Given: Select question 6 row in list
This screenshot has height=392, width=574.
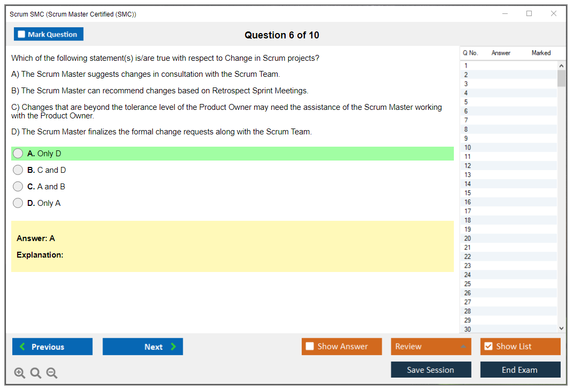Looking at the screenshot, I should click(507, 111).
